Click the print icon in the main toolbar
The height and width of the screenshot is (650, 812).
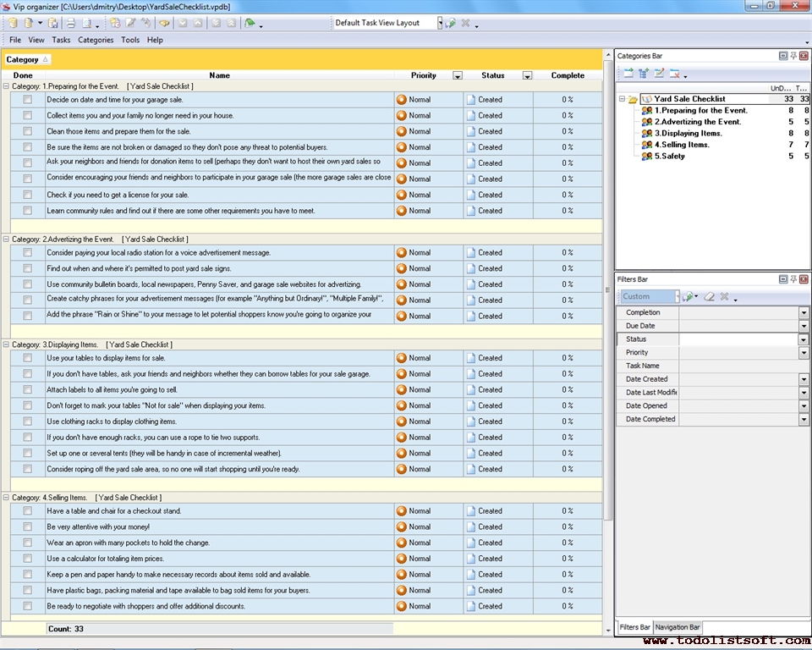71,23
